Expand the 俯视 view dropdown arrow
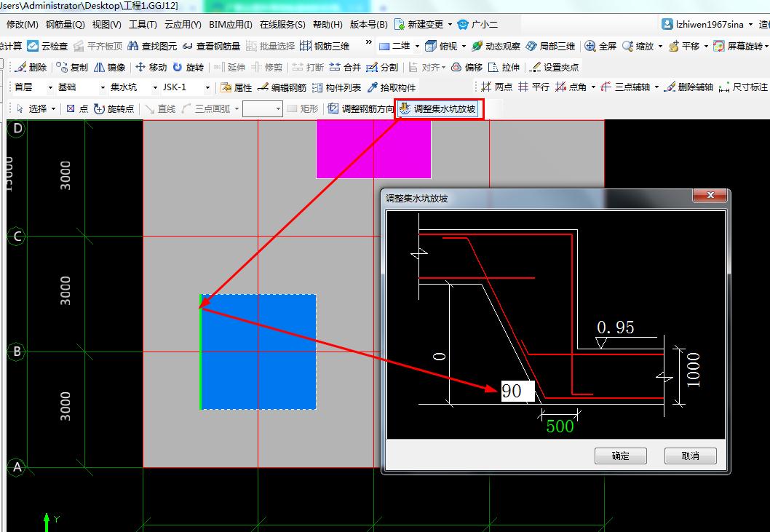The width and height of the screenshot is (770, 532). (464, 46)
